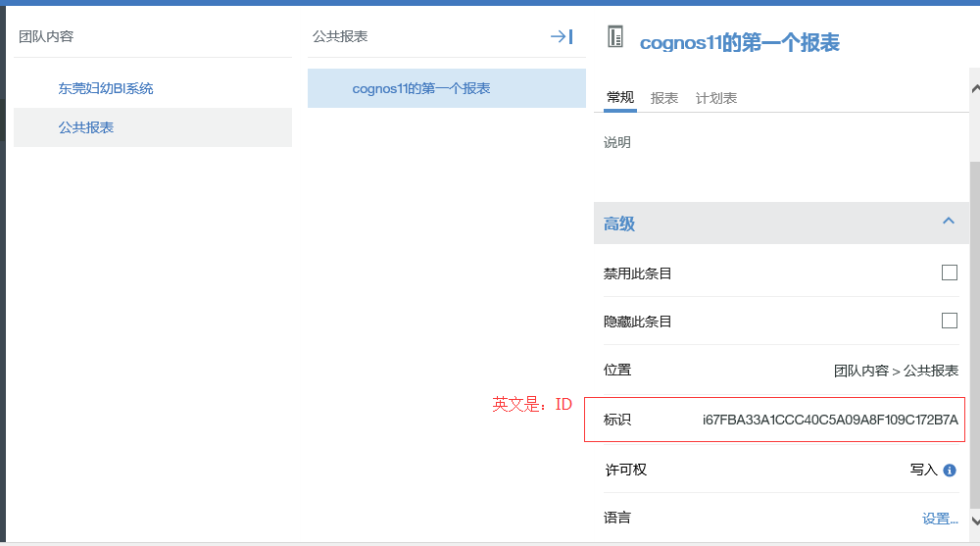Open the 写入 permission info icon
The image size is (980, 546).
[x=950, y=471]
